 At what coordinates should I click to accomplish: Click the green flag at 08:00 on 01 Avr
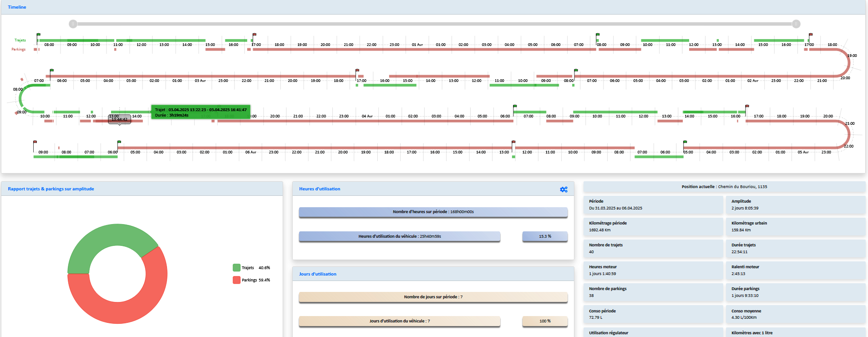598,35
